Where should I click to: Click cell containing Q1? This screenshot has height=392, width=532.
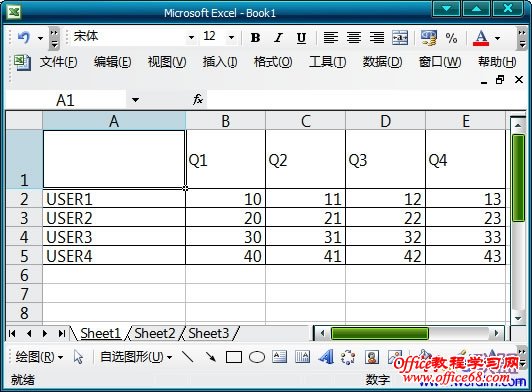pyautogui.click(x=225, y=159)
